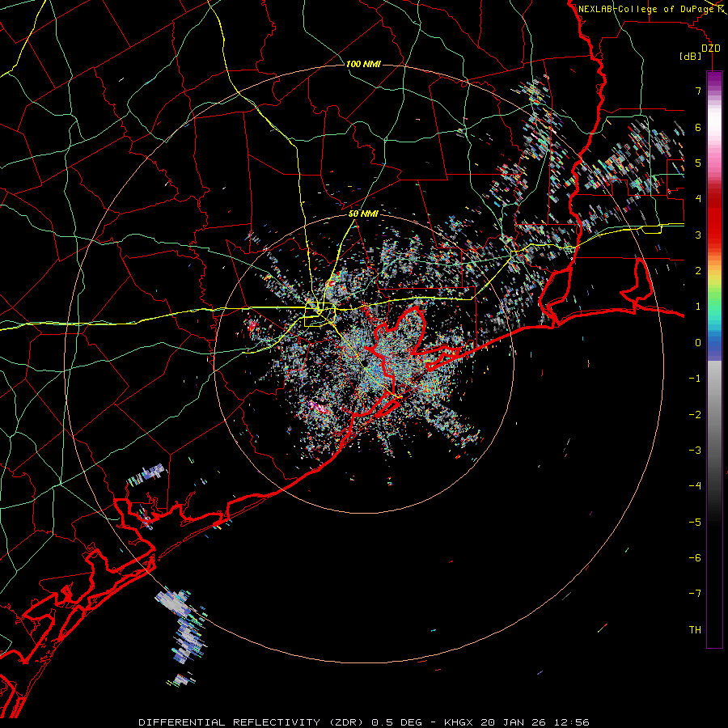Choose the 0 dB scale label
Viewport: 728px width, 728px height.
click(x=698, y=343)
